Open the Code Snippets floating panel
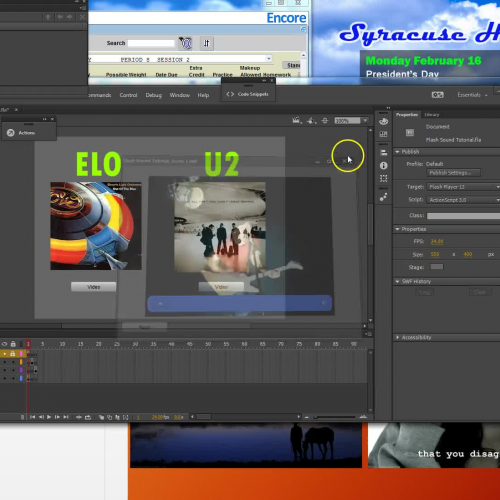500x500 pixels. [248, 94]
